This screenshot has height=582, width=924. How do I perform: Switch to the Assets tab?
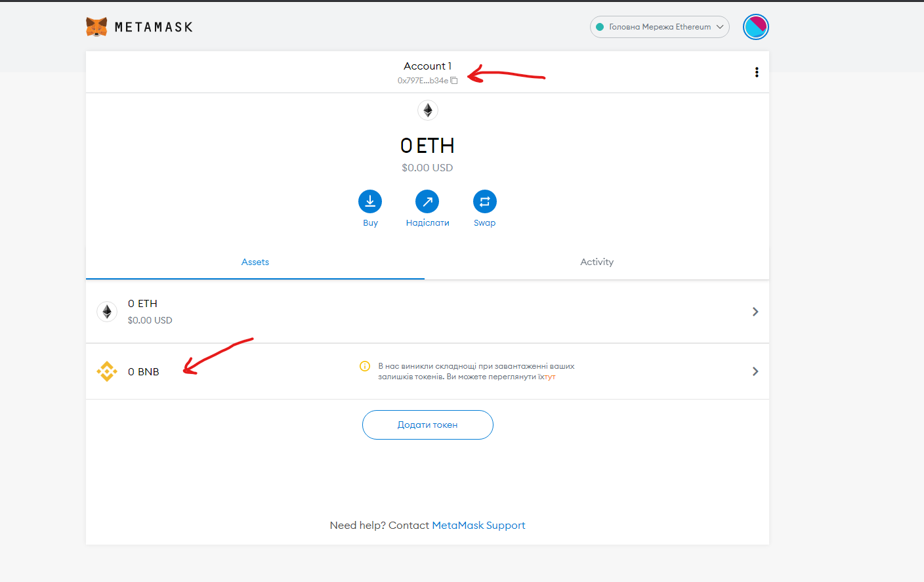255,262
